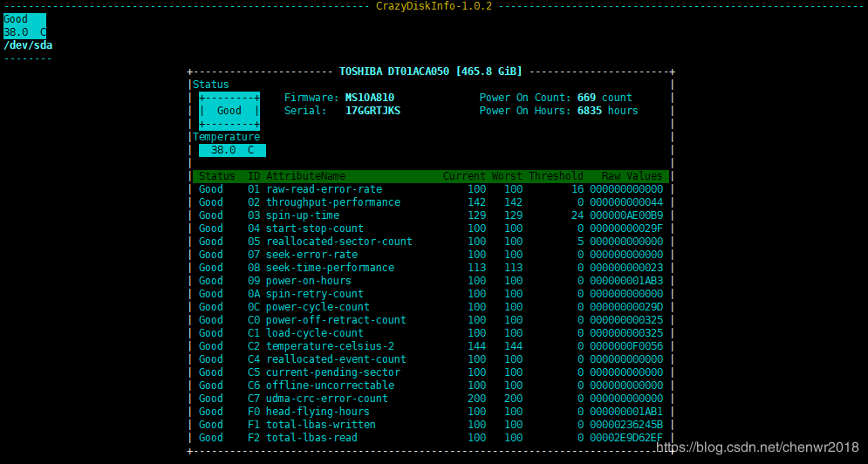Select the udma-crc-error-count attribute row
This screenshot has width=868, height=464.
pyautogui.click(x=431, y=398)
